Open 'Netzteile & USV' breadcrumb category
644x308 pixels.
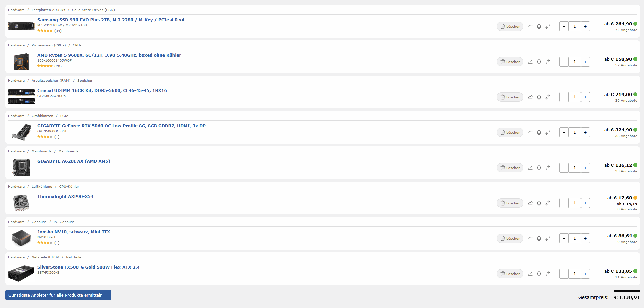45,257
